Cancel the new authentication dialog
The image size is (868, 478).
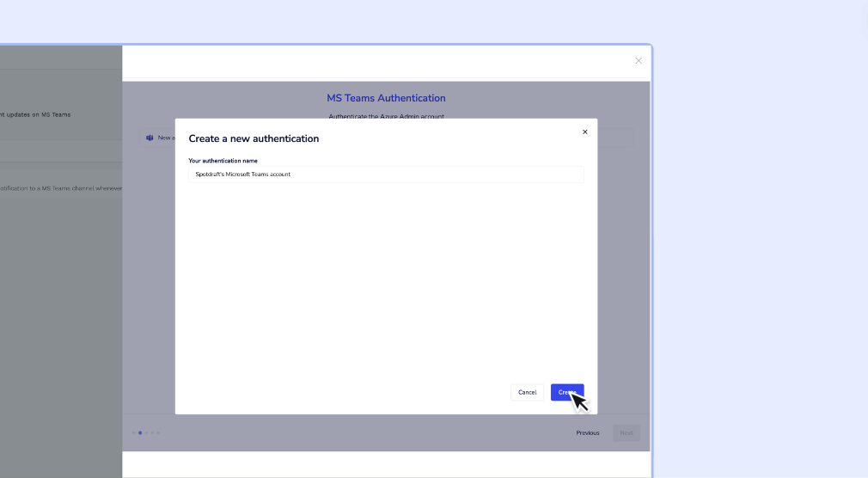[x=527, y=392]
